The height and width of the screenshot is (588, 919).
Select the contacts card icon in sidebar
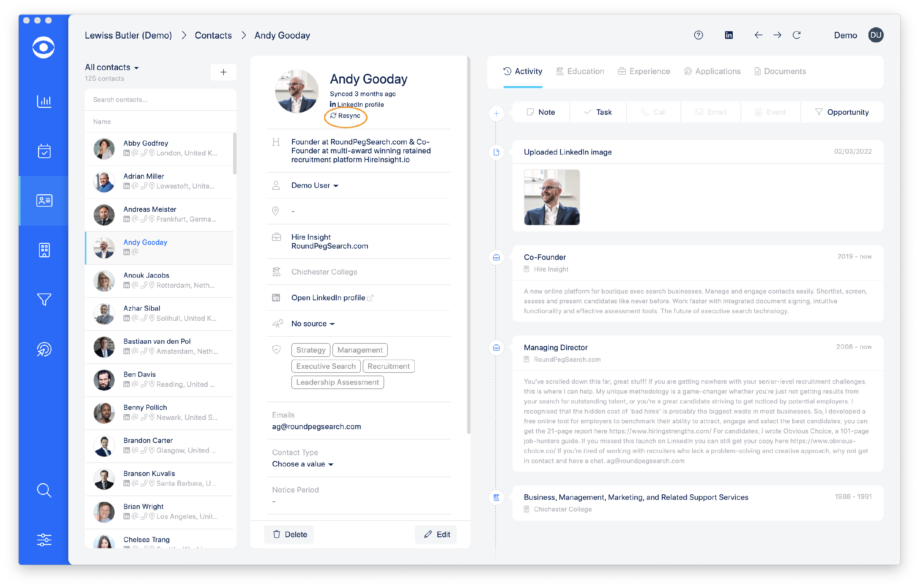click(44, 200)
